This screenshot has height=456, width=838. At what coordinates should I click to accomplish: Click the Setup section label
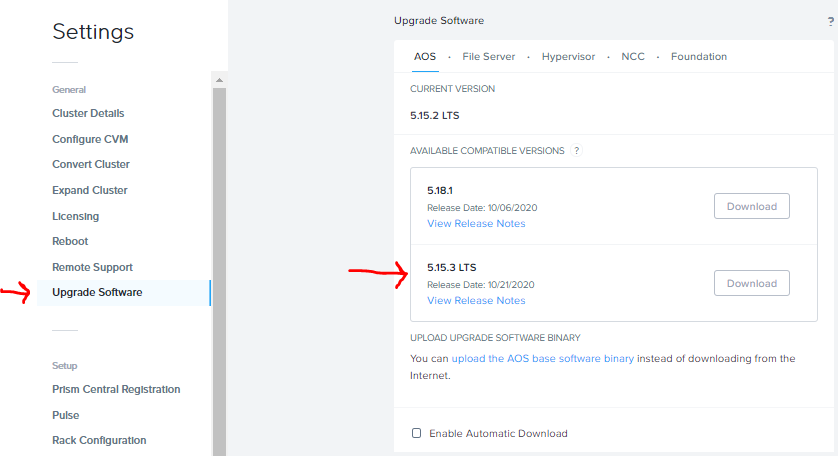pos(65,366)
